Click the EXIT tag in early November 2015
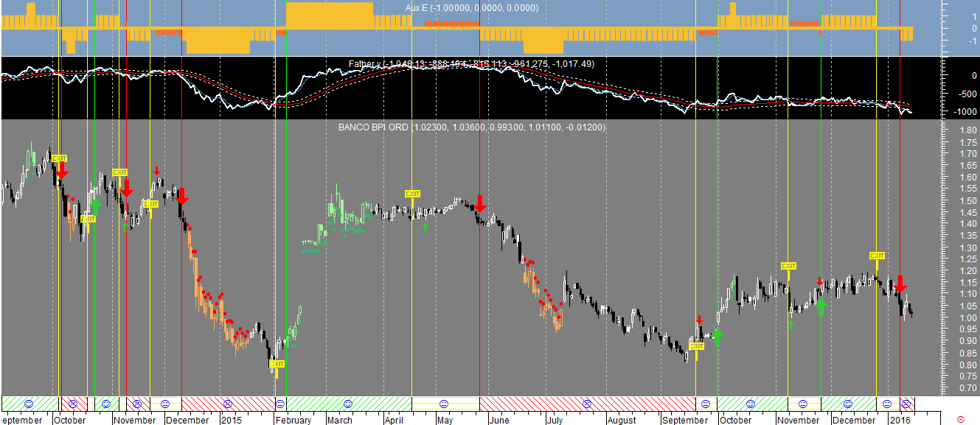Image resolution: width=980 pixels, height=425 pixels. point(788,266)
